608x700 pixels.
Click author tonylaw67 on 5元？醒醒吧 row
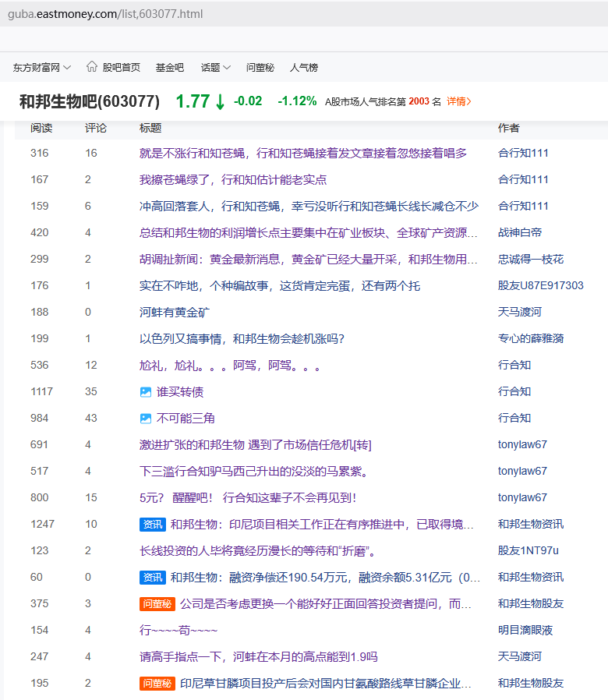pyautogui.click(x=522, y=497)
